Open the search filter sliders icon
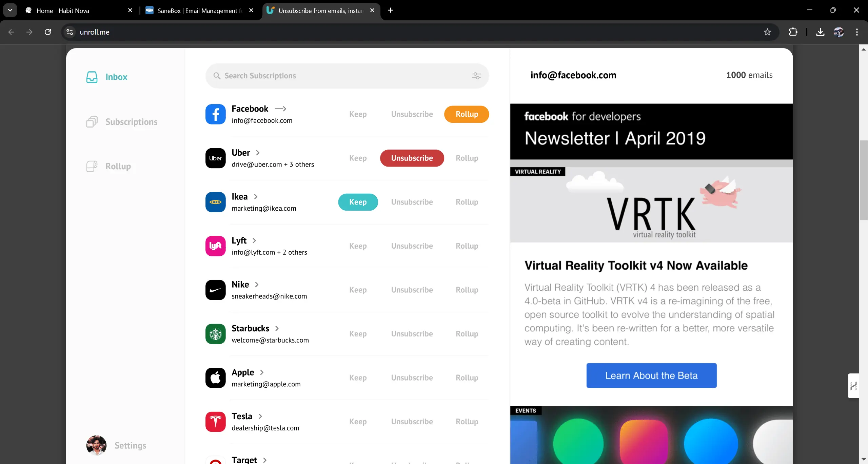Image resolution: width=868 pixels, height=464 pixels. point(476,76)
